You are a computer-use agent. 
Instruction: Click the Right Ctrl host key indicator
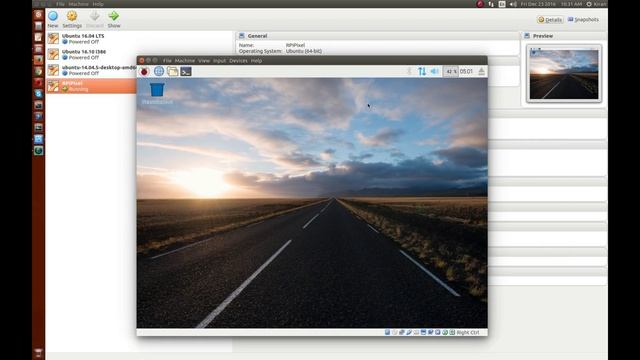468,332
